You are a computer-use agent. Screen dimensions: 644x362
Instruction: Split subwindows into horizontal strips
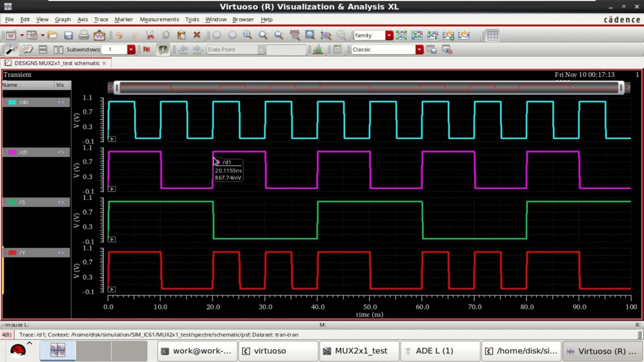pyautogui.click(x=43, y=49)
